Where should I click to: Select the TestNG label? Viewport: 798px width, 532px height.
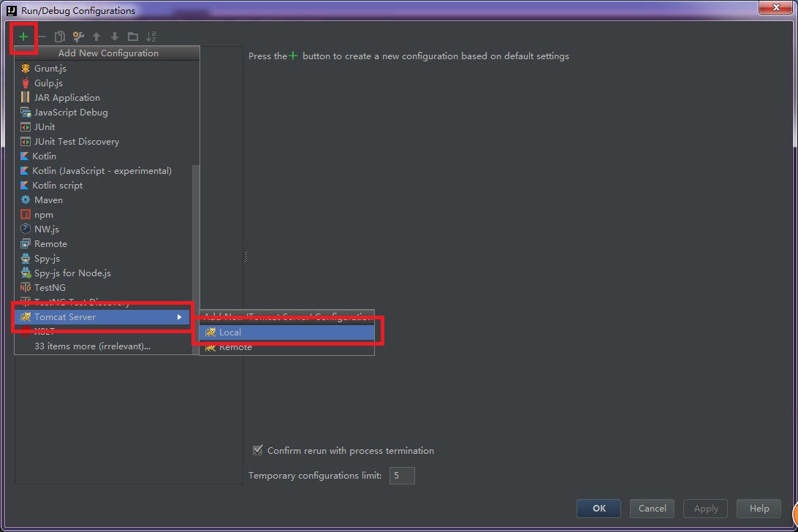50,288
